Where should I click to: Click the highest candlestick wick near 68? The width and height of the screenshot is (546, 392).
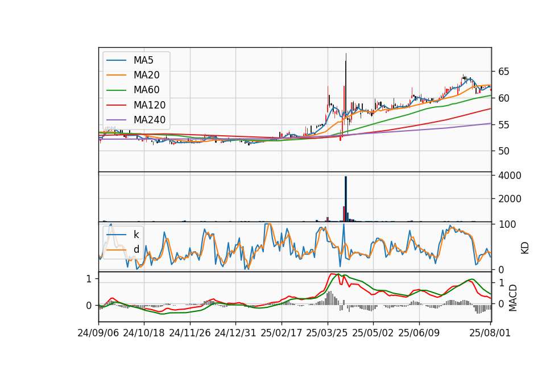pos(346,87)
